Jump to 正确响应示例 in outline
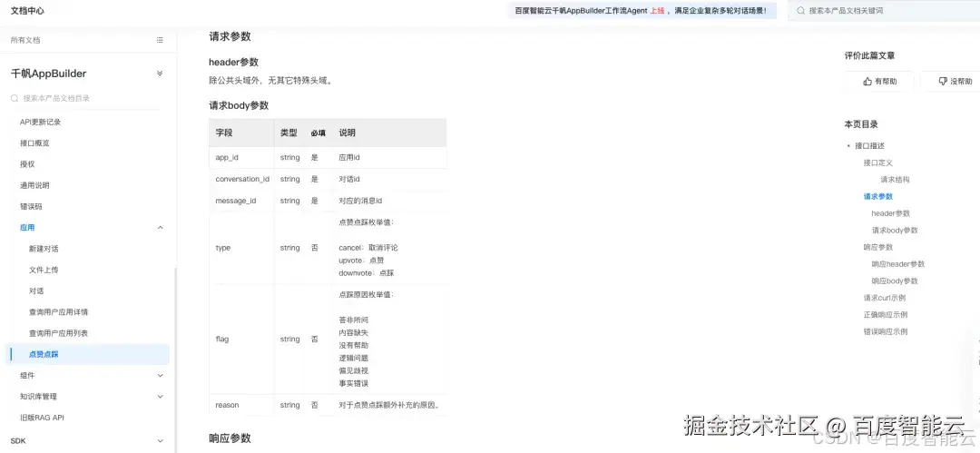Image resolution: width=980 pixels, height=453 pixels. click(886, 315)
